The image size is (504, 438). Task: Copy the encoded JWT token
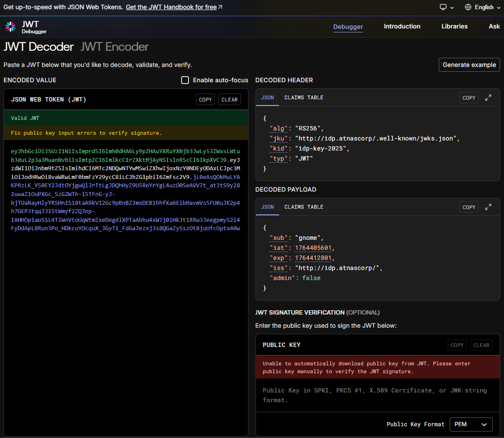[x=205, y=100]
